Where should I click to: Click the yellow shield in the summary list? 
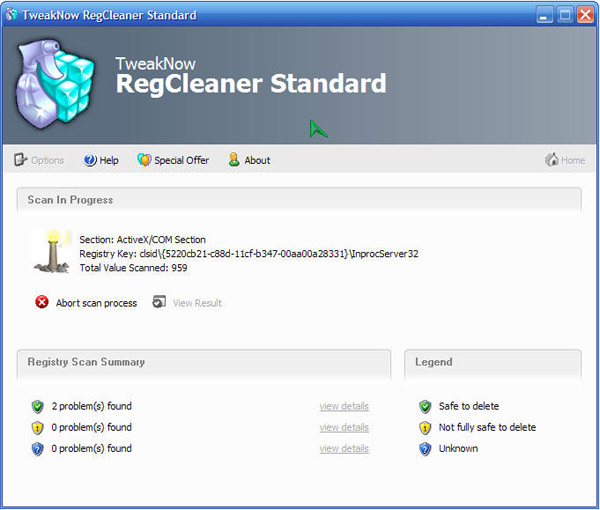[38, 428]
